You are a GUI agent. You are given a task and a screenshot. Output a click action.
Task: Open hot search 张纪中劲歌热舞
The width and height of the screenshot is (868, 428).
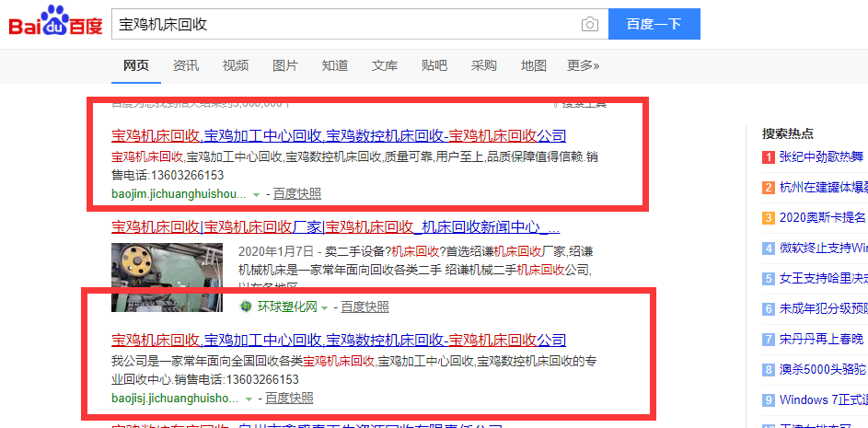point(821,156)
